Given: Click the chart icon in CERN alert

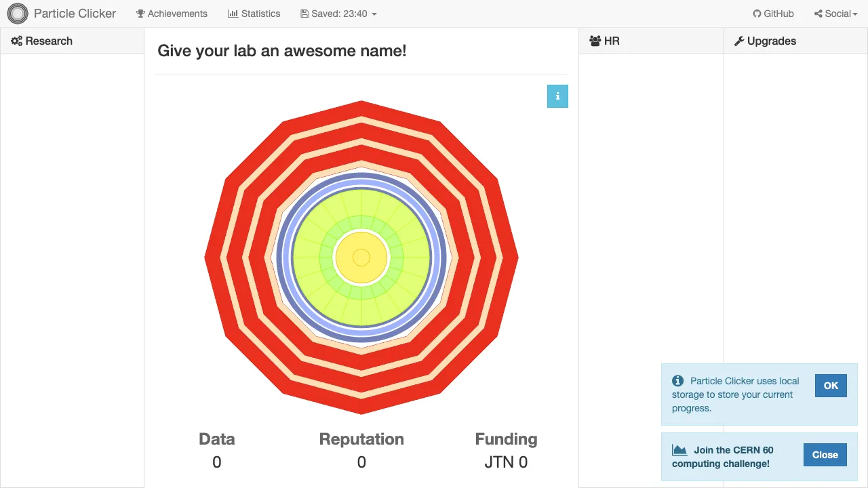Looking at the screenshot, I should pyautogui.click(x=679, y=450).
